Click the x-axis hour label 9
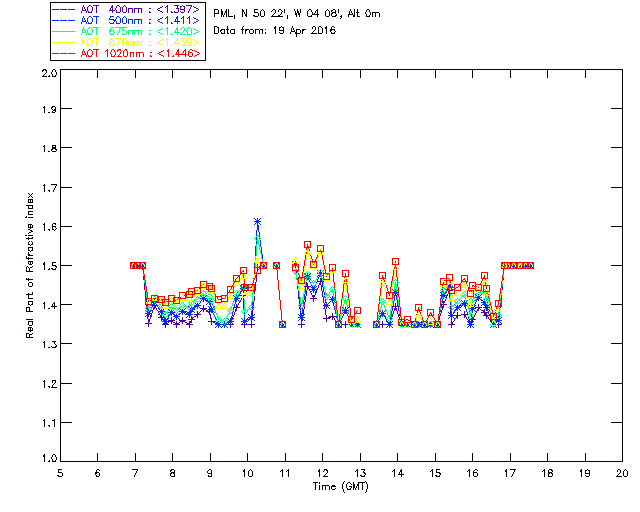Viewport: 640px width, 512px height. [210, 473]
